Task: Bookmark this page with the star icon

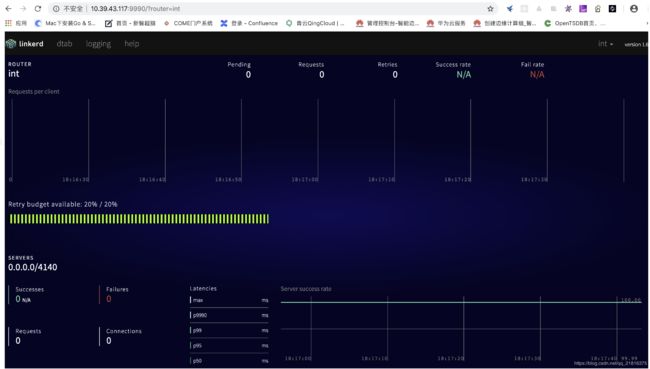Action: [x=490, y=9]
